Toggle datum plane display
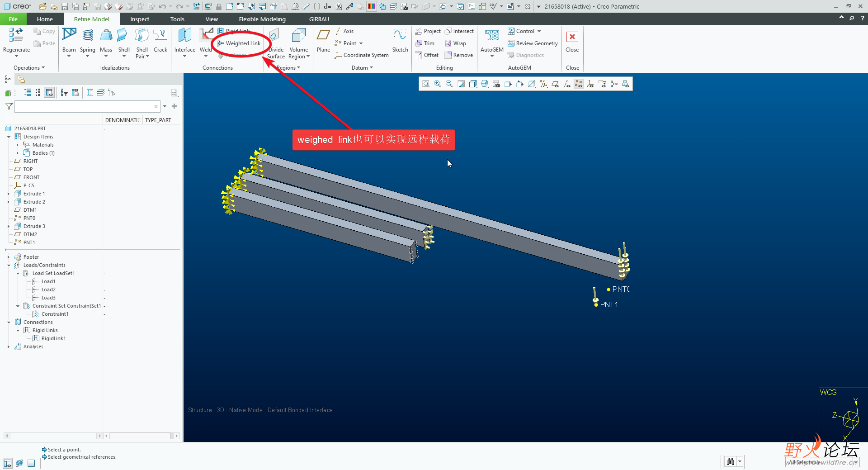Screen dimensions: 868x470 pos(555,84)
